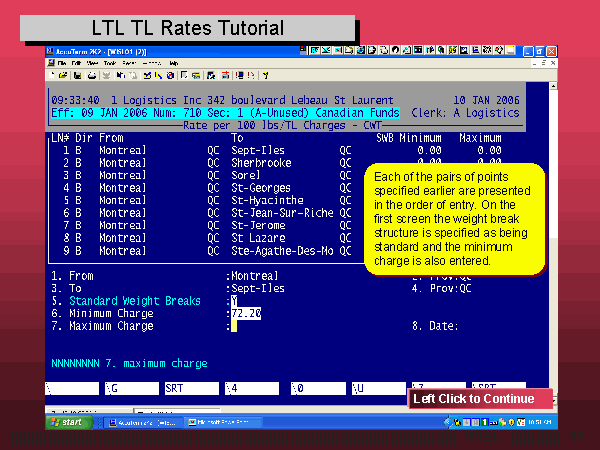The width and height of the screenshot is (600, 450).
Task: Click the open folder toolbar icon
Action: [64, 75]
